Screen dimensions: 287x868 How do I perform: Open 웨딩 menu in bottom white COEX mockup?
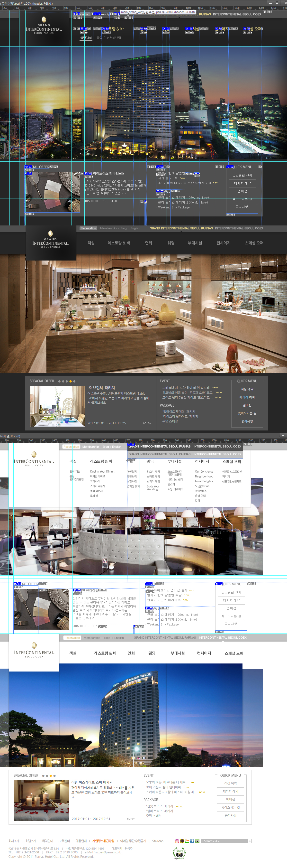point(152,653)
